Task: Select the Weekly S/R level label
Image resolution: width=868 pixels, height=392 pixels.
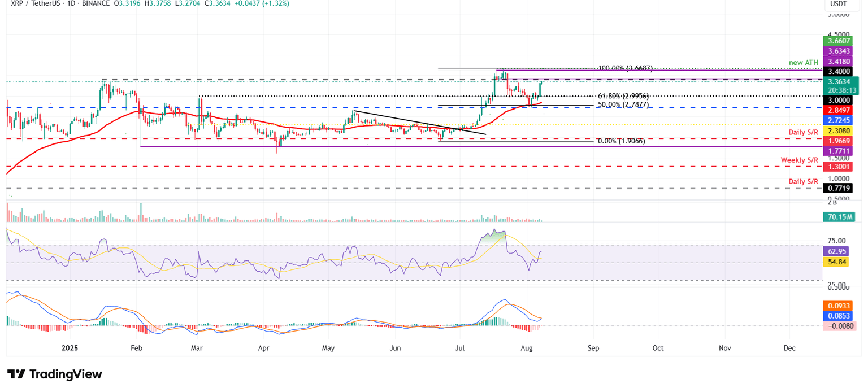Action: coord(799,160)
